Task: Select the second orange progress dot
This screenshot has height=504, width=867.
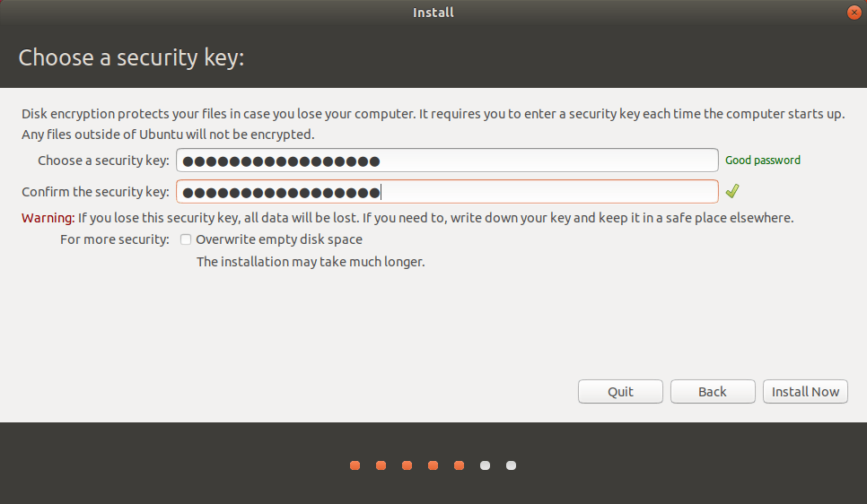Action: [381, 465]
